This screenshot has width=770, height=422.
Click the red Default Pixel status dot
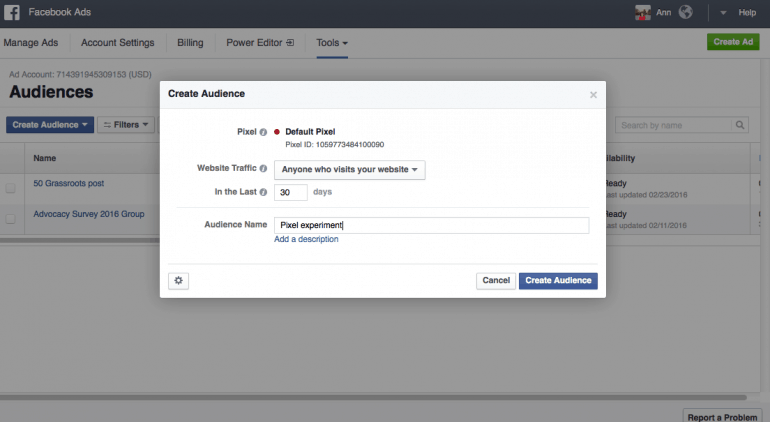(x=277, y=132)
